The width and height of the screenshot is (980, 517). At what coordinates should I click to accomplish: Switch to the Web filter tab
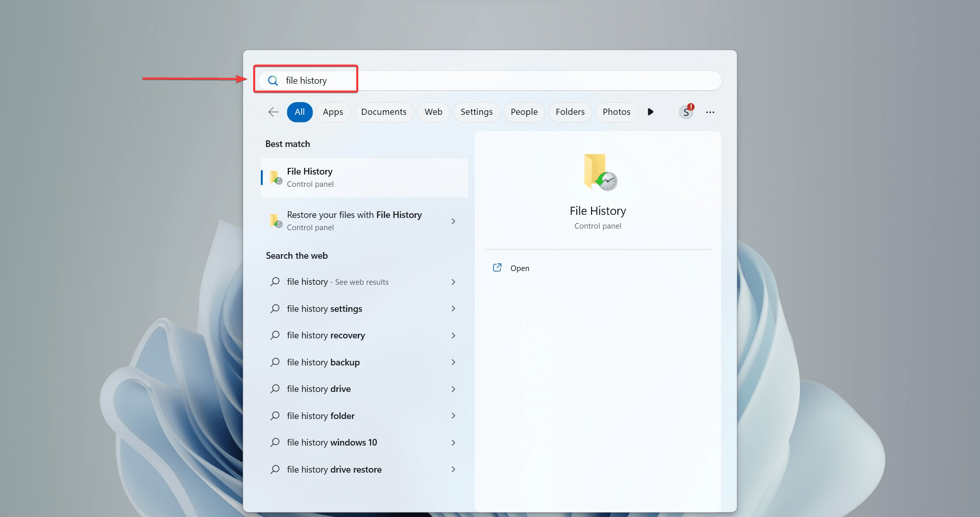click(433, 112)
